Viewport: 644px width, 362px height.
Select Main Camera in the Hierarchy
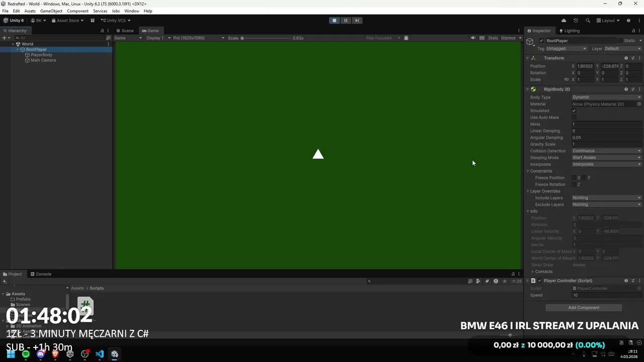pos(43,60)
